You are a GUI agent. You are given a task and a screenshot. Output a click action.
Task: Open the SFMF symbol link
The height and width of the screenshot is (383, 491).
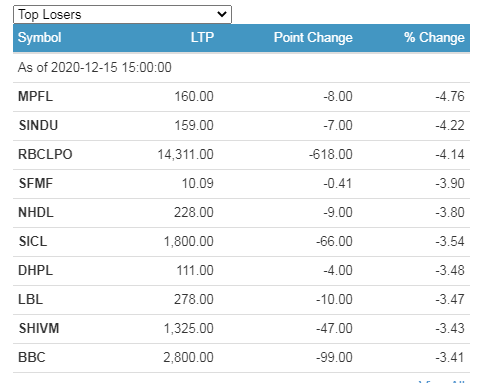[36, 184]
